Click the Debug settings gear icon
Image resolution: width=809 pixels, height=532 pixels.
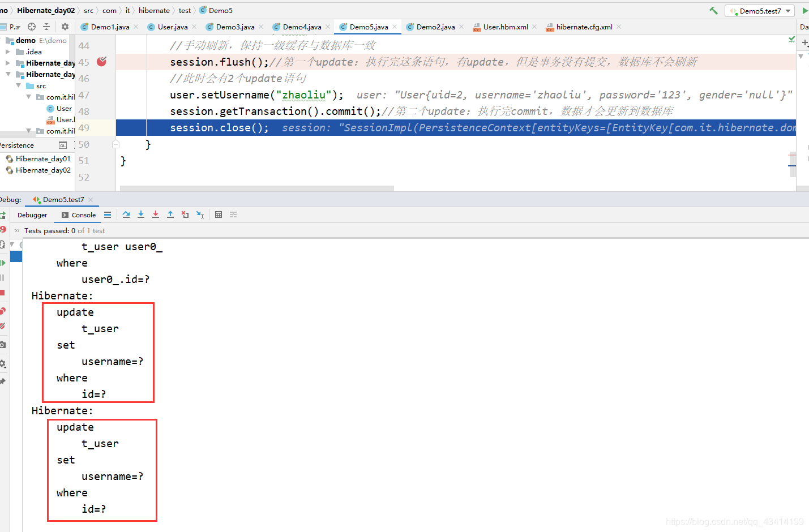pyautogui.click(x=3, y=363)
